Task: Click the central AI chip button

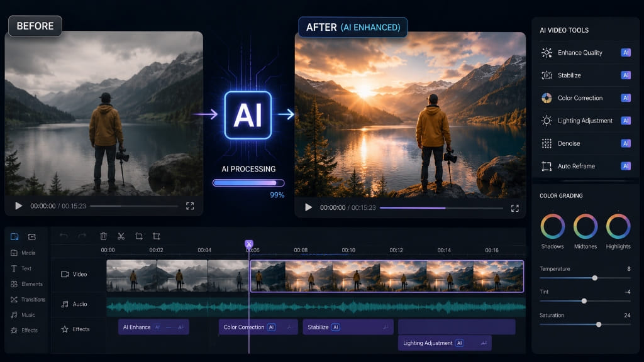Action: point(248,116)
